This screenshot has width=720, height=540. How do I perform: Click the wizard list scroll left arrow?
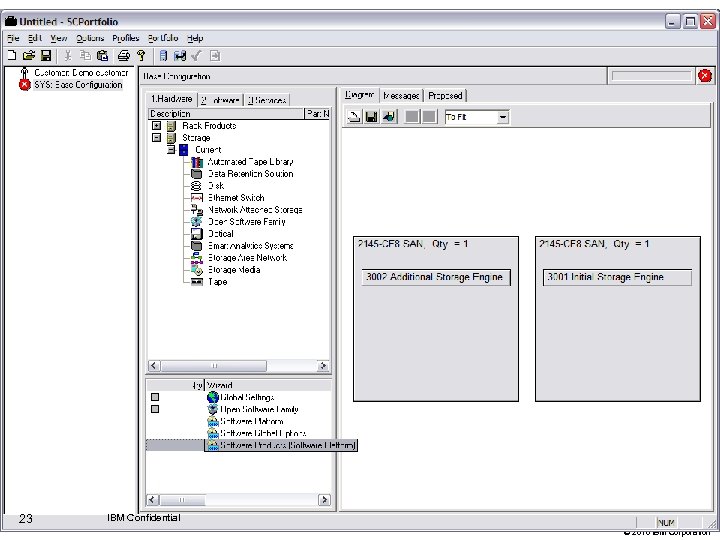click(153, 500)
